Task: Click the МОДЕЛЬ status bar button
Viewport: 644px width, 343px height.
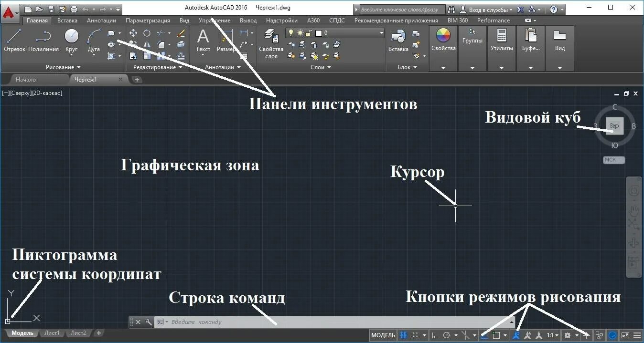Action: (x=383, y=335)
